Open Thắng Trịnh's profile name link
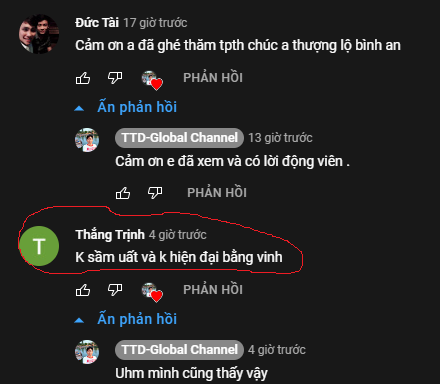The height and width of the screenshot is (384, 440). 110,235
